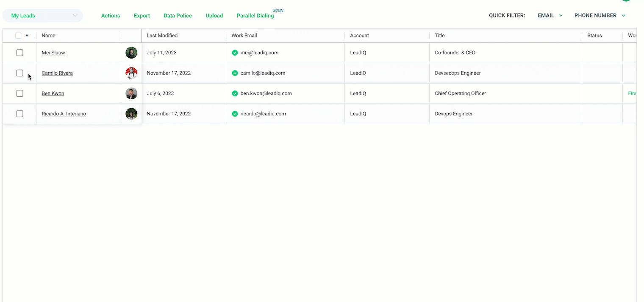The image size is (644, 302).
Task: Open the bulk selection arrow in header
Action: [27, 36]
